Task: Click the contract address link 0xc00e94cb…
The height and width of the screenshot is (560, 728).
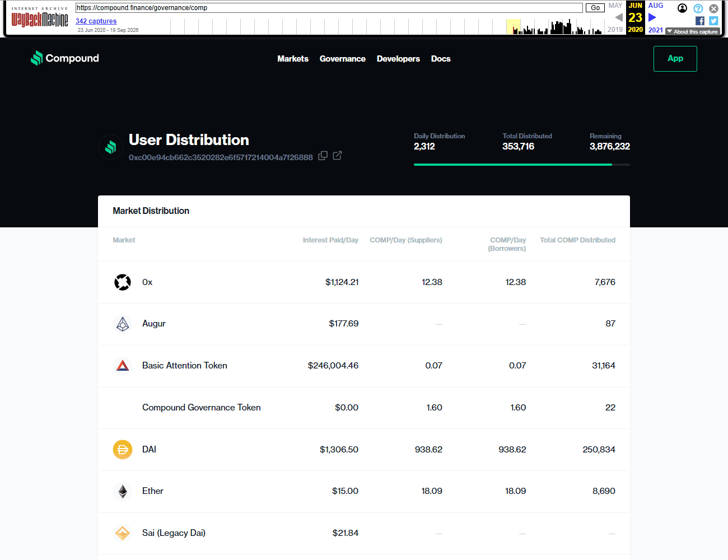Action: 221,157
